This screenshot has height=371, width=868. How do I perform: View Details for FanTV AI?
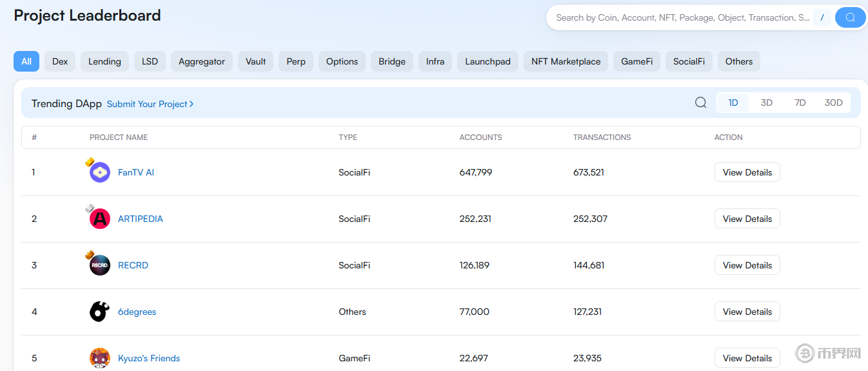coord(747,172)
